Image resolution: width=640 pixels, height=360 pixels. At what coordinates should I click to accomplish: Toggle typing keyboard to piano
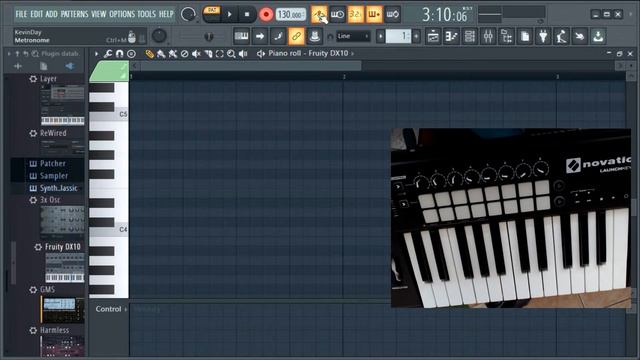point(241,36)
